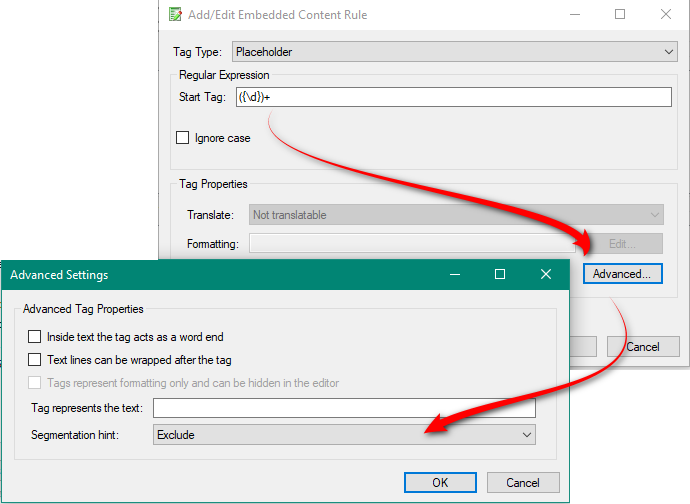This screenshot has width=690, height=504.
Task: Enable the Ignore case checkbox
Action: 183,138
